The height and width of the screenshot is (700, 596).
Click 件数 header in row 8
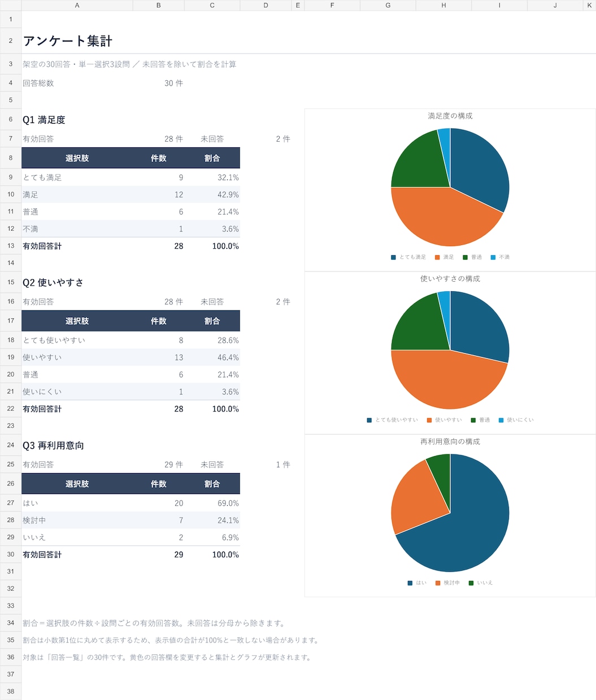coord(158,158)
